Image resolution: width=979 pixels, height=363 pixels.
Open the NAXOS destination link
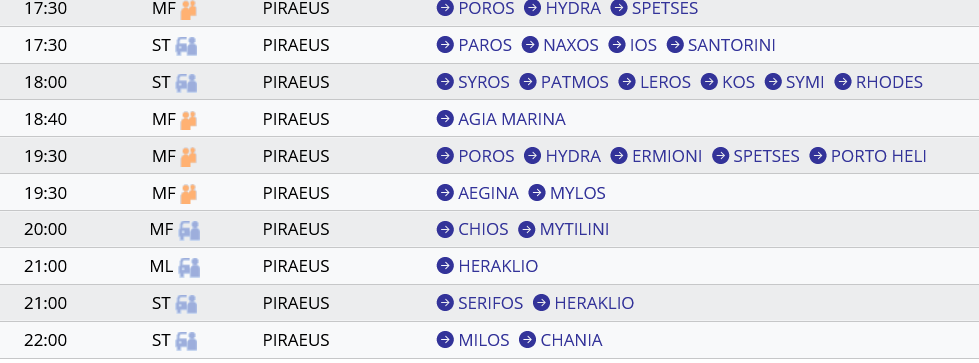pyautogui.click(x=571, y=46)
